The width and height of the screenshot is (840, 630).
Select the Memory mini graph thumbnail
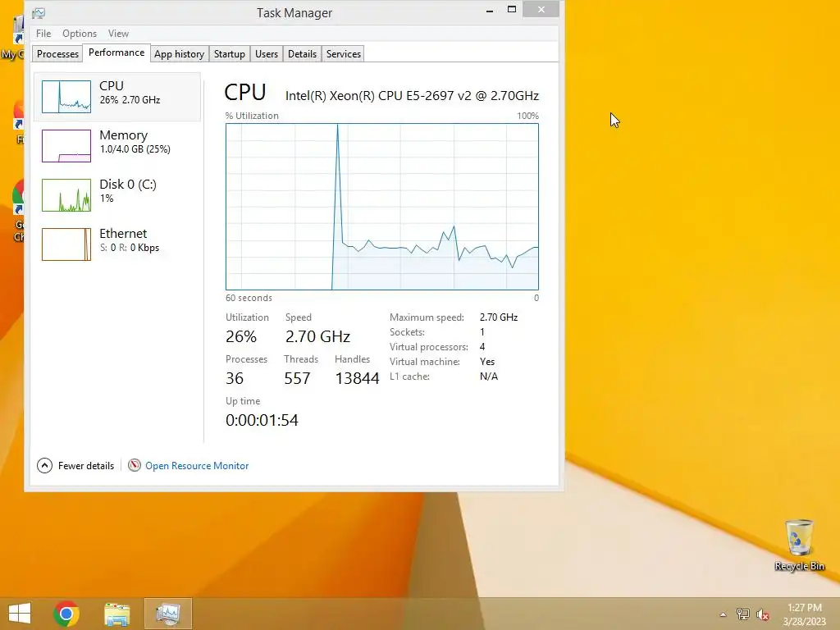point(66,146)
